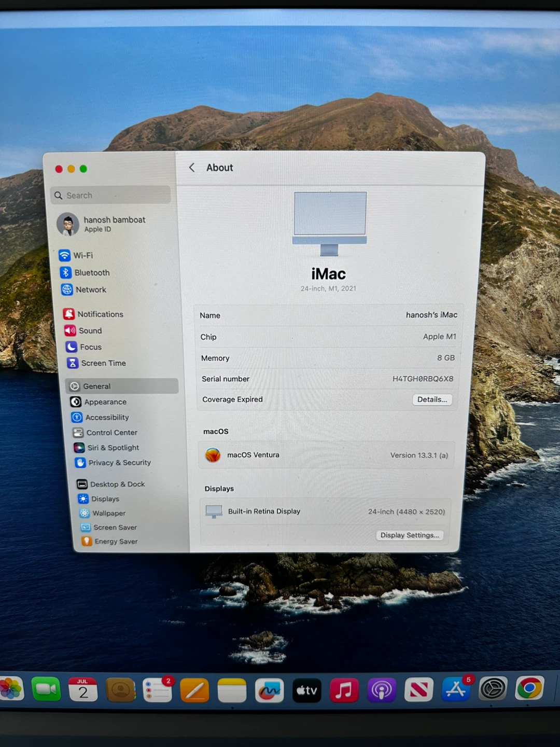Open Appearance settings

tap(99, 402)
